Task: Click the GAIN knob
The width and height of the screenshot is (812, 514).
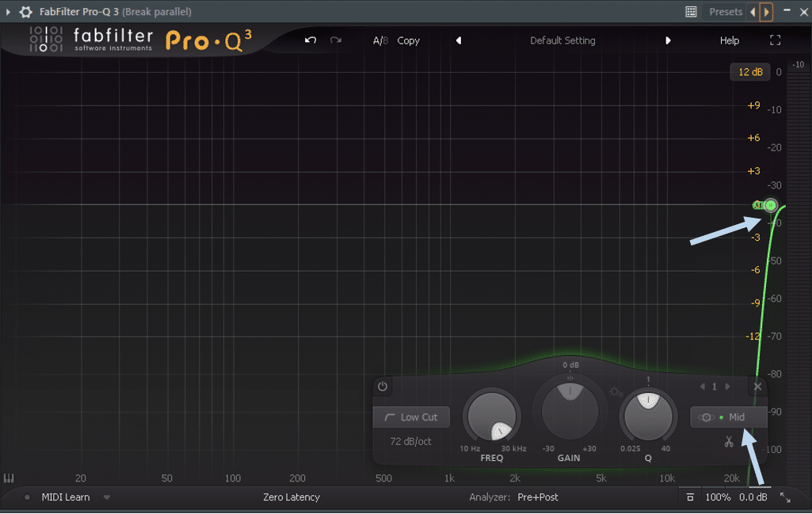Action: (x=570, y=410)
